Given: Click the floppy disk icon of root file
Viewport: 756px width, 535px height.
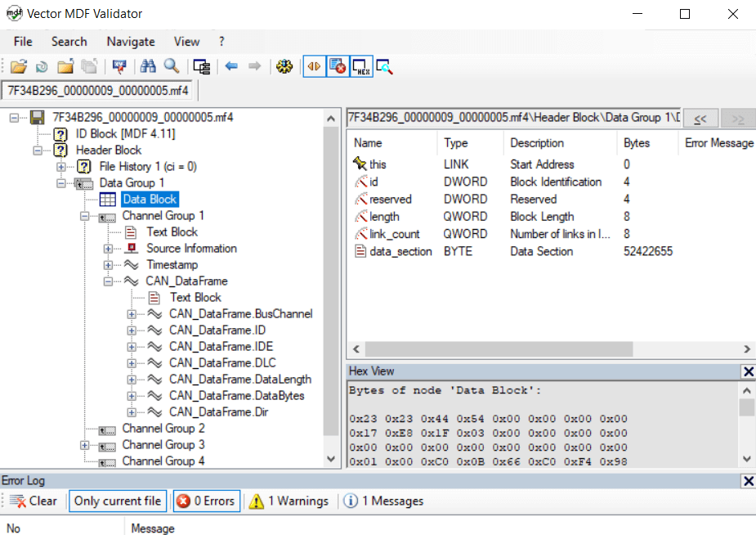Looking at the screenshot, I should 37,117.
